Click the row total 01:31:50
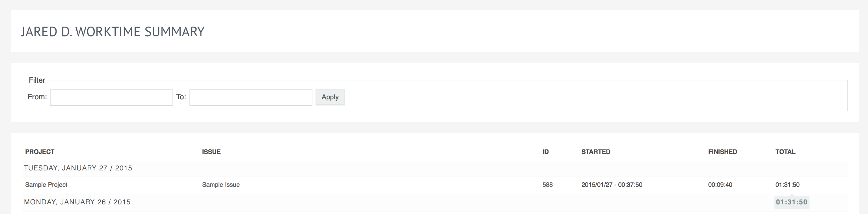The height and width of the screenshot is (214, 868). click(787, 185)
